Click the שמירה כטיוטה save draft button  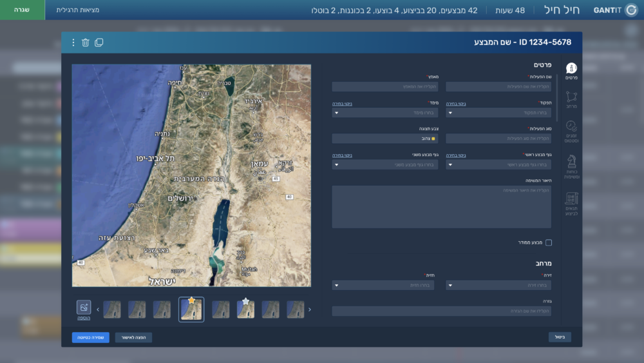tap(91, 337)
